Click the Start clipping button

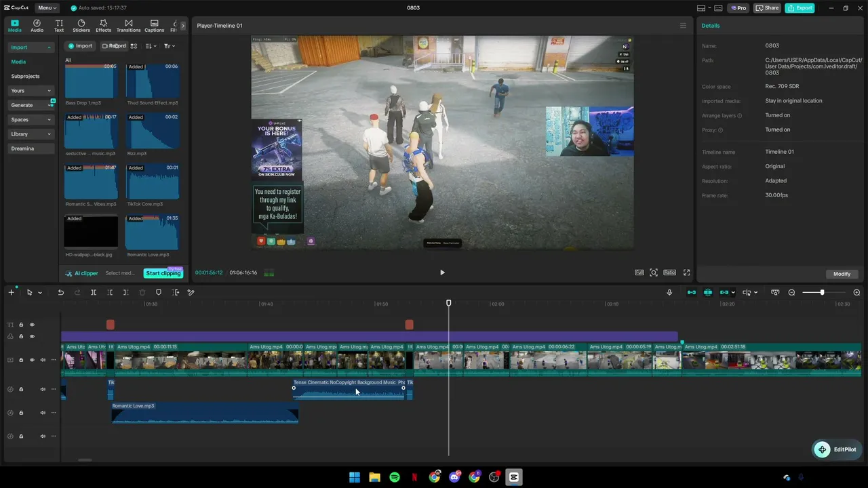[163, 273]
